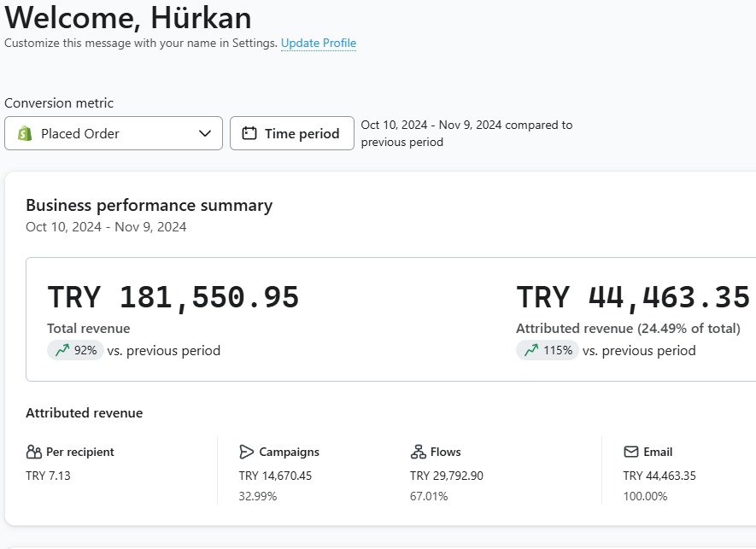
Task: Expand the Conversion metric dropdown chevron
Action: click(205, 133)
